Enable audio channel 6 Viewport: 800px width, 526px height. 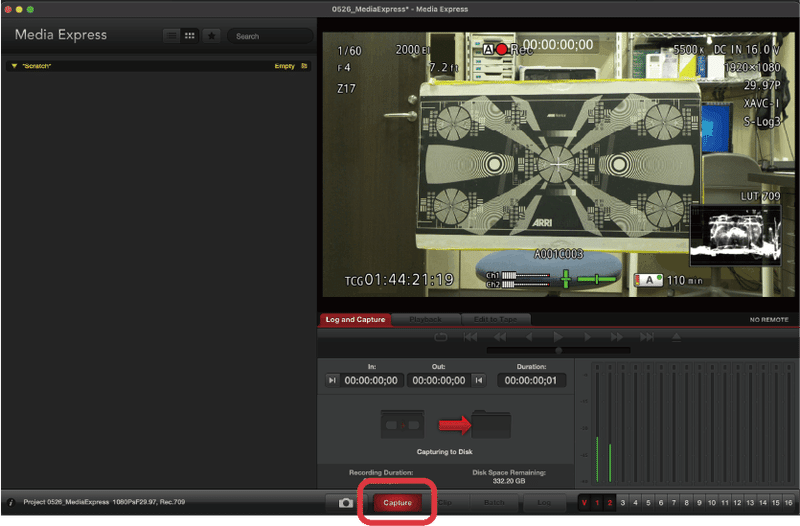click(x=661, y=503)
